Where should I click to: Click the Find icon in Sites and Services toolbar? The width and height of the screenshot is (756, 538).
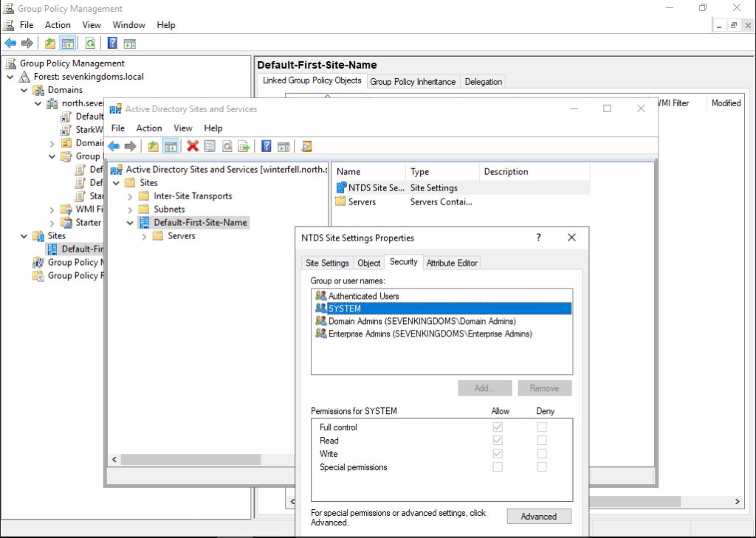click(306, 146)
